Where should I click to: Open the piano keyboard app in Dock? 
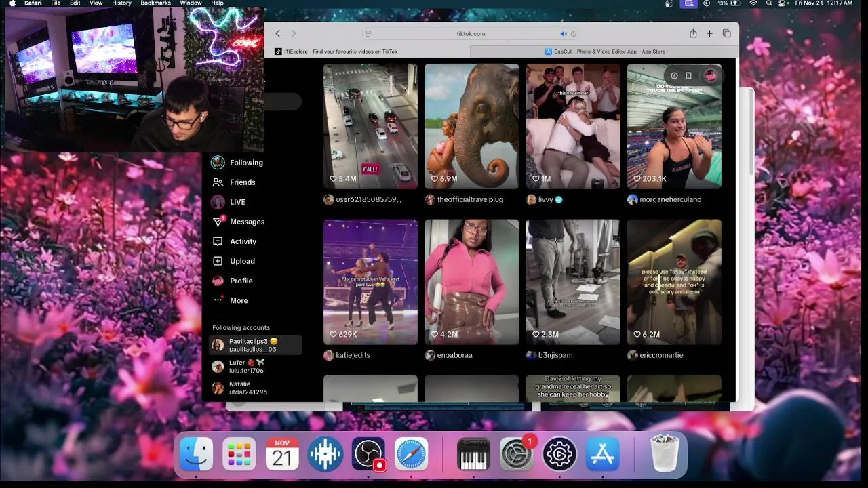pyautogui.click(x=473, y=453)
